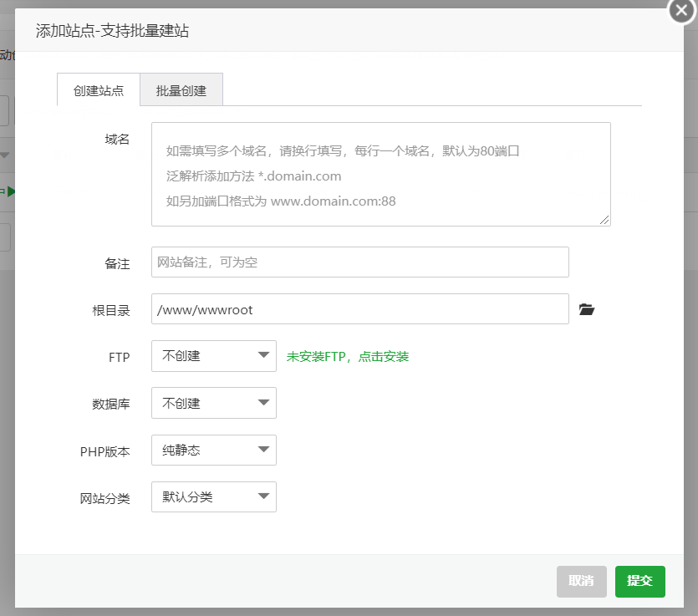This screenshot has width=698, height=616.
Task: Expand the 网站分类 dropdown showing 默认分类
Action: (214, 497)
